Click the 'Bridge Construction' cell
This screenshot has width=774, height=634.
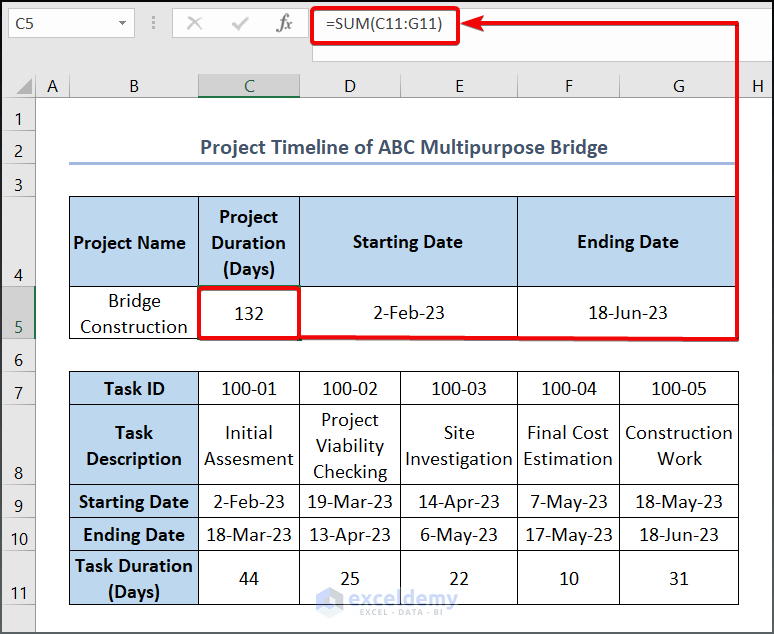coord(134,313)
